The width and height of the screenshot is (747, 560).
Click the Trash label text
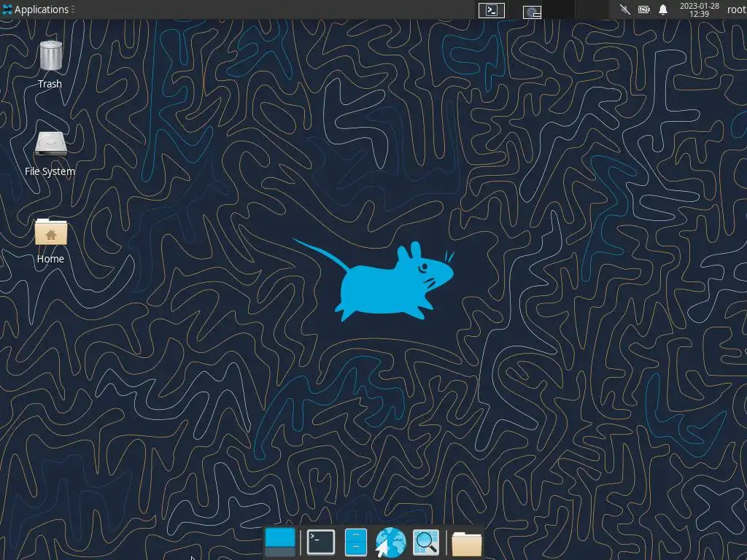(50, 84)
